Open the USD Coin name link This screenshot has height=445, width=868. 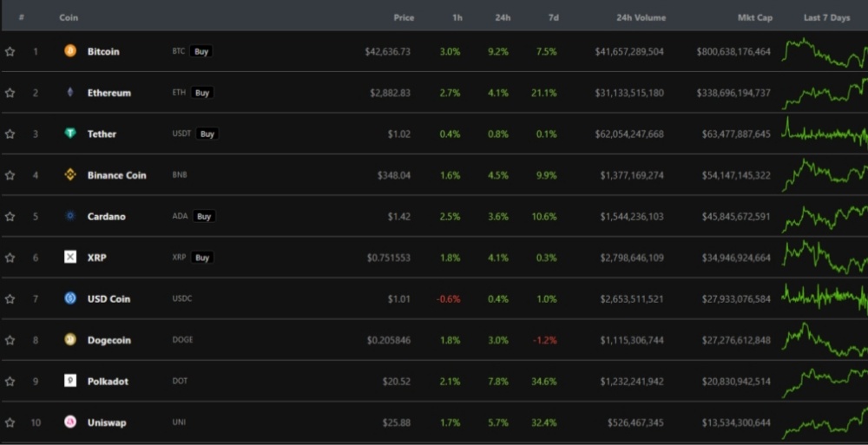(108, 298)
